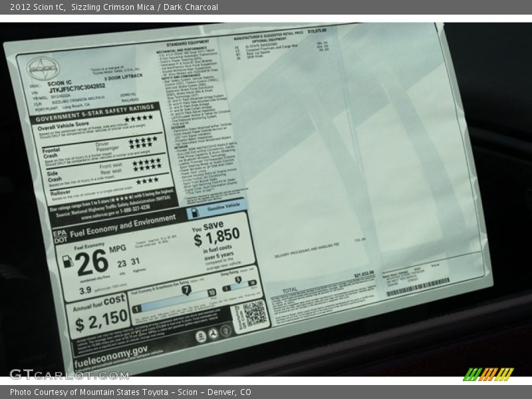Click the Government 5-Star Safety Ratings header
532x399 pixels.
(94, 114)
